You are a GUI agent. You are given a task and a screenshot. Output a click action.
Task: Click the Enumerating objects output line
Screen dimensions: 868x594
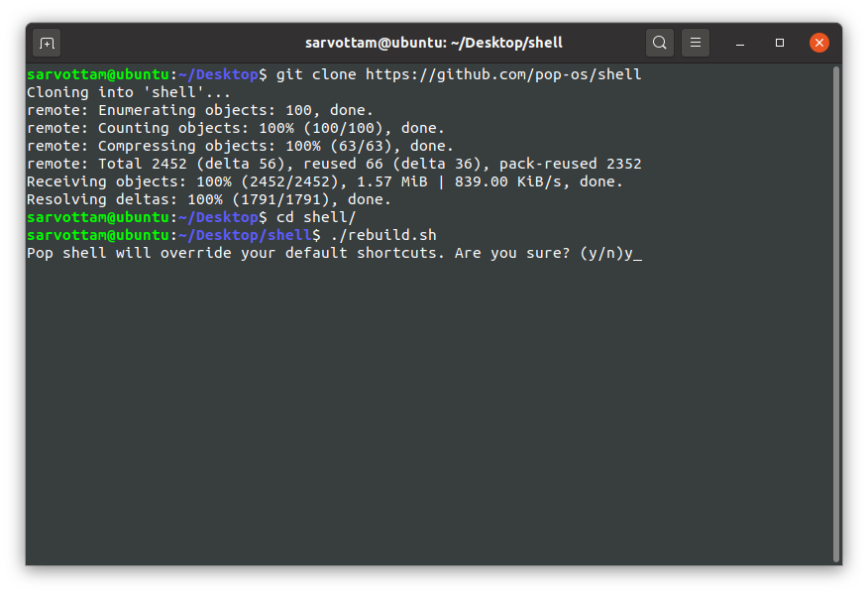coord(200,110)
